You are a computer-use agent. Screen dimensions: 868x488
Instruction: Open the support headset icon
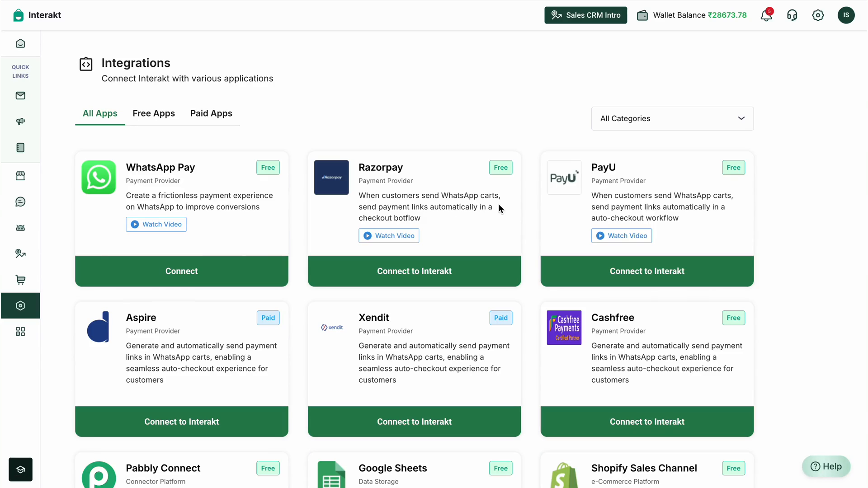[792, 15]
